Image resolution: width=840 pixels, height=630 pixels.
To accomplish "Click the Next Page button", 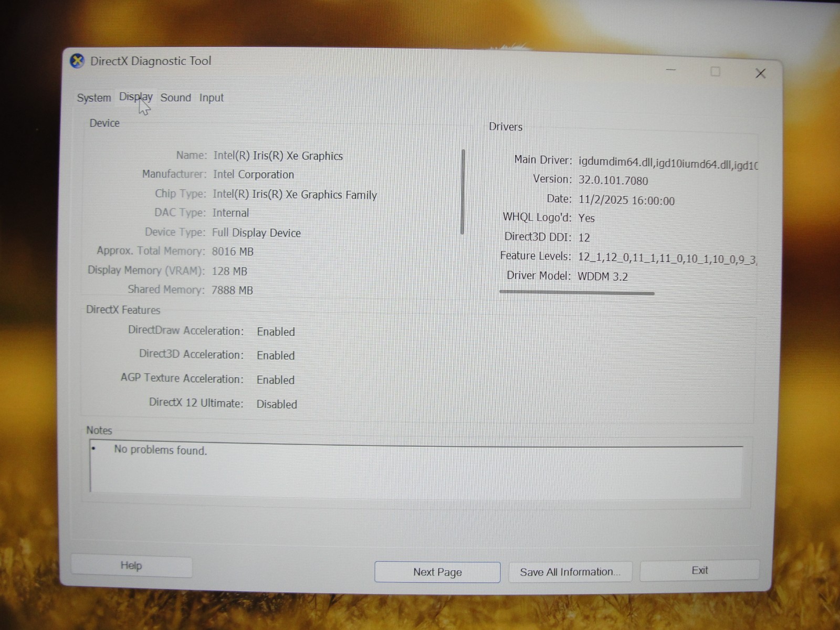I will pyautogui.click(x=437, y=572).
